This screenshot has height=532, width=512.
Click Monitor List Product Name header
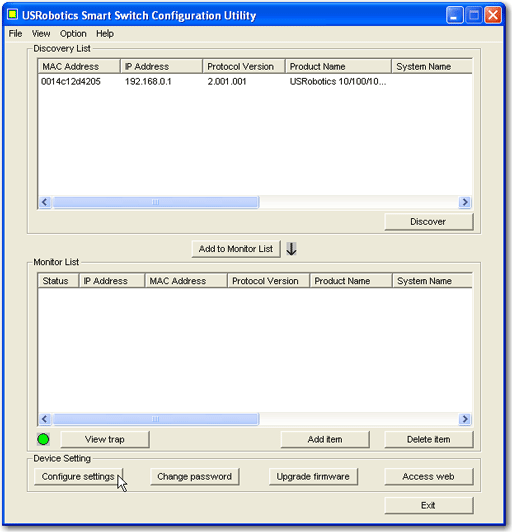tap(351, 281)
